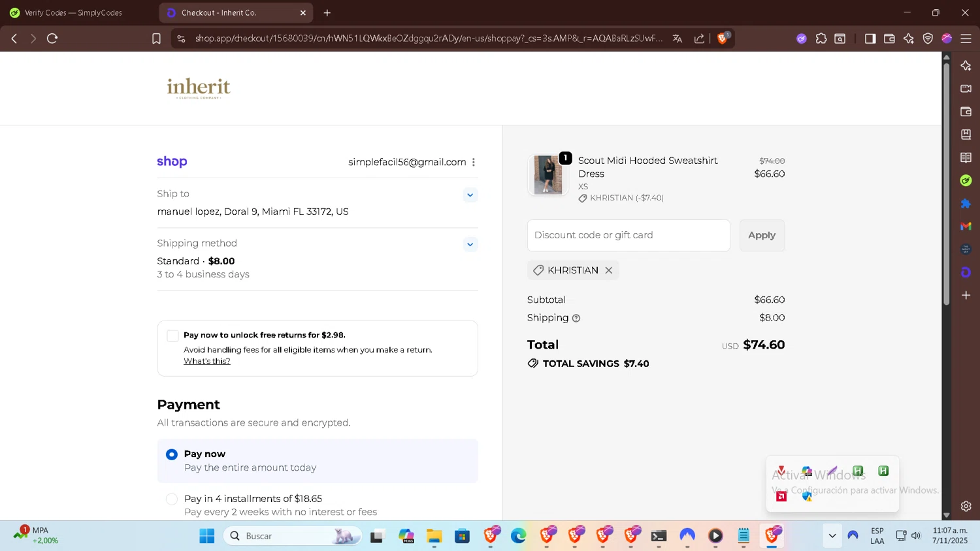Click the purple extension icon in the toolbar
The width and height of the screenshot is (980, 551).
coord(802,39)
